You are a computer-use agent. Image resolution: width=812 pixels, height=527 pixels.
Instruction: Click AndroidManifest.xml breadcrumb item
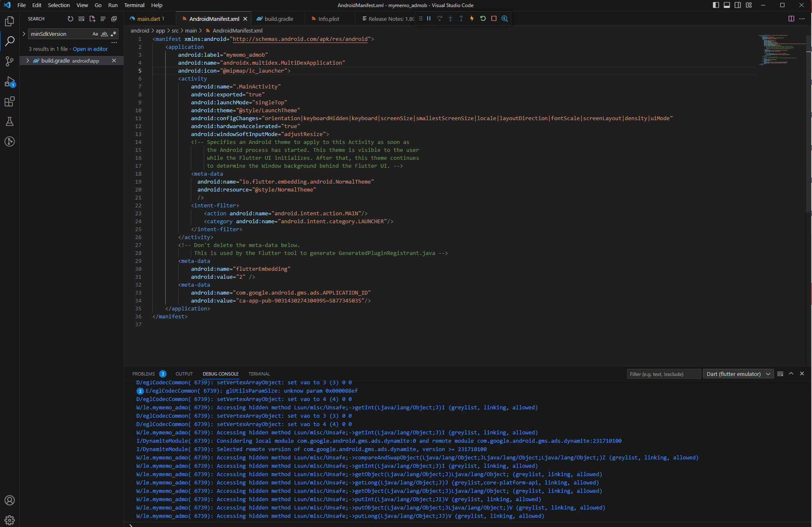(x=234, y=31)
